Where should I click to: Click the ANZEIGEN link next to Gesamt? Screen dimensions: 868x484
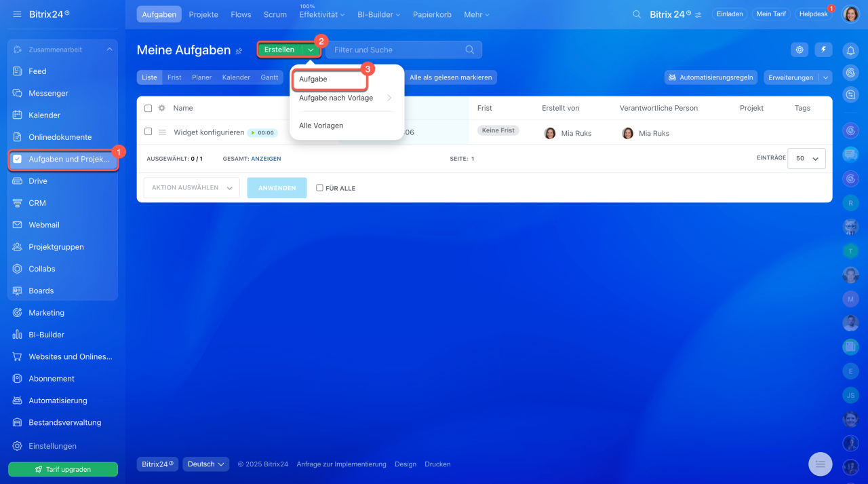point(266,159)
